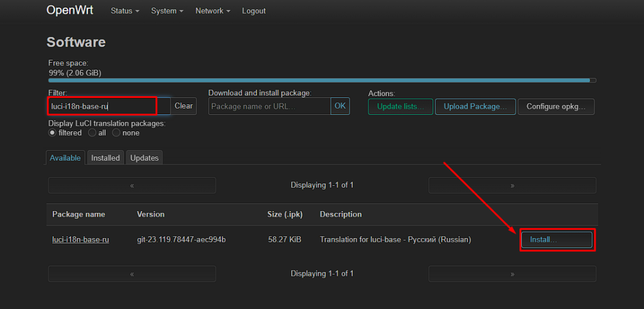Click the Description column header
644x309 pixels.
coord(341,214)
